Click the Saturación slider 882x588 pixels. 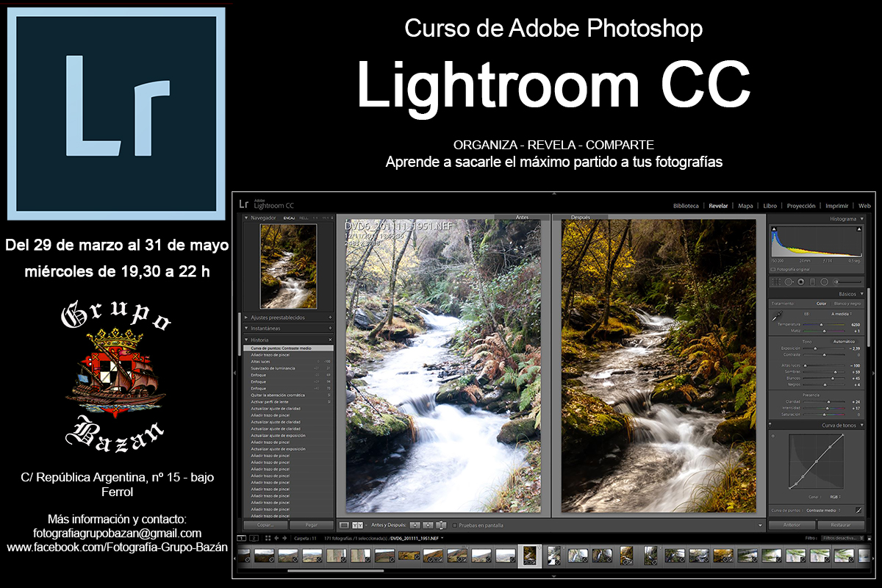click(824, 415)
